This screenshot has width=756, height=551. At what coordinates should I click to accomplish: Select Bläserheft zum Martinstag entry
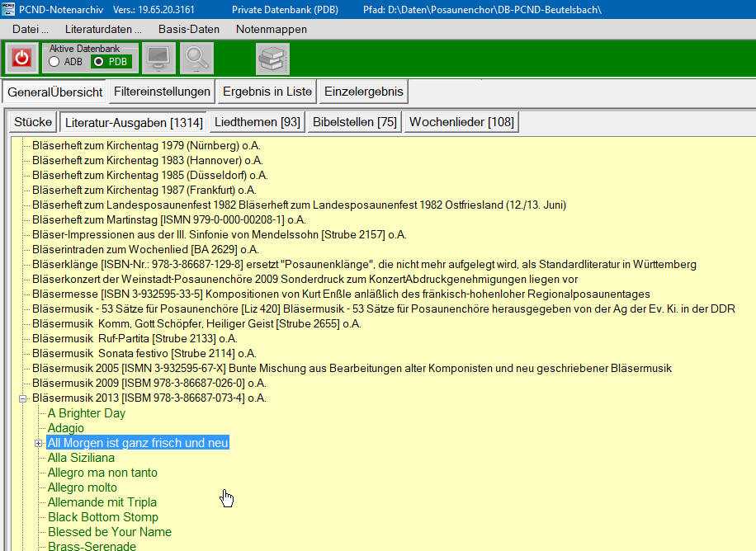click(168, 220)
